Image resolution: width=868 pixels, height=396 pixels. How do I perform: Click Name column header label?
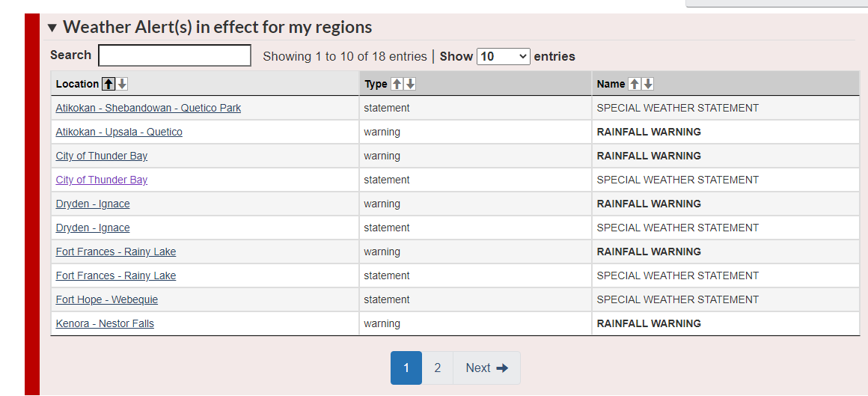(x=611, y=84)
